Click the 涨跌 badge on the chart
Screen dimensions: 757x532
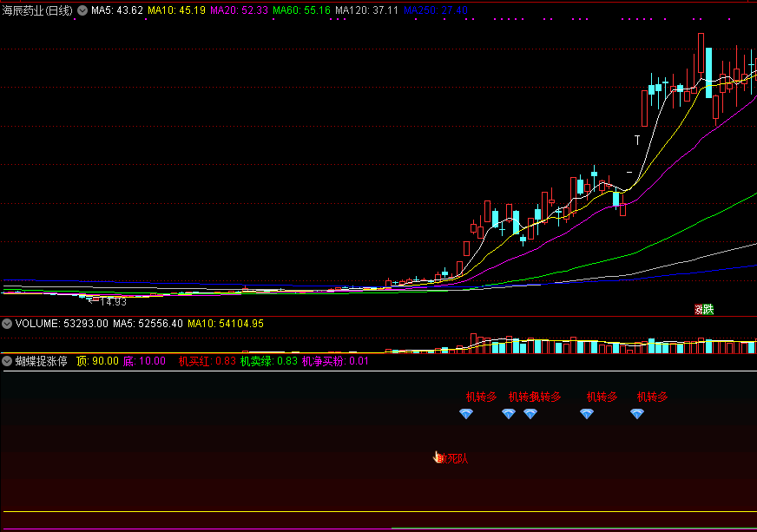point(704,310)
